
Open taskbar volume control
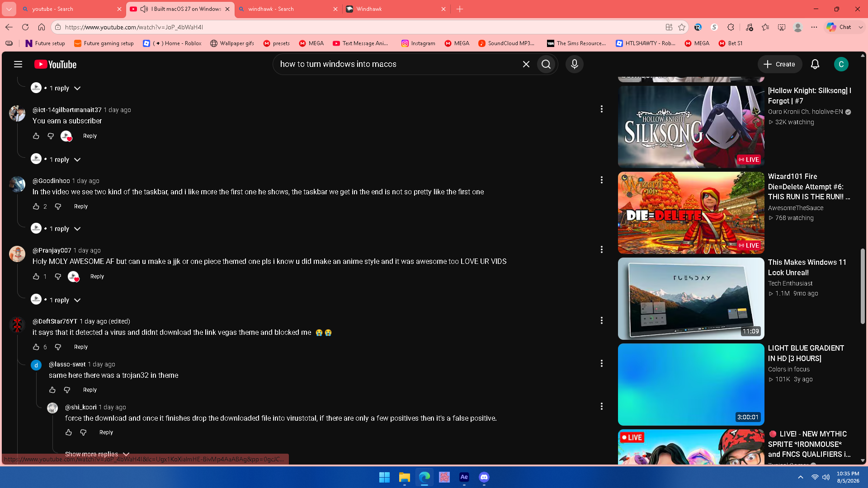pyautogui.click(x=826, y=477)
